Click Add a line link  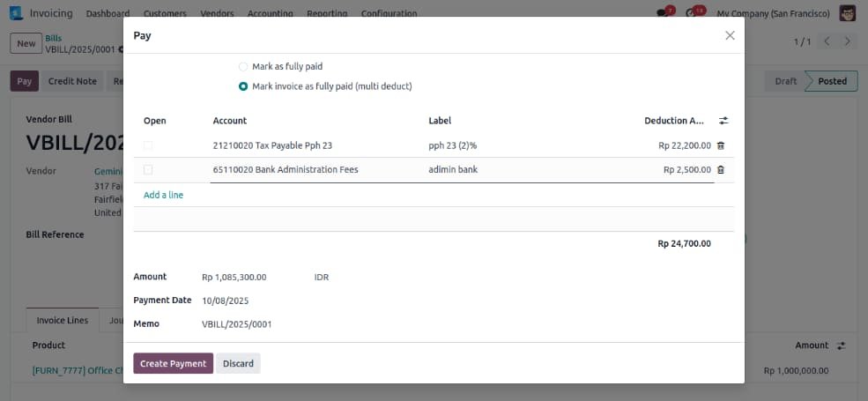pos(163,195)
